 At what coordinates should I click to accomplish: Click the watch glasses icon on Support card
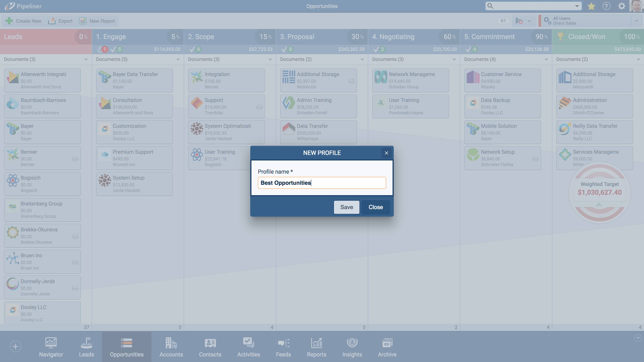(259, 107)
